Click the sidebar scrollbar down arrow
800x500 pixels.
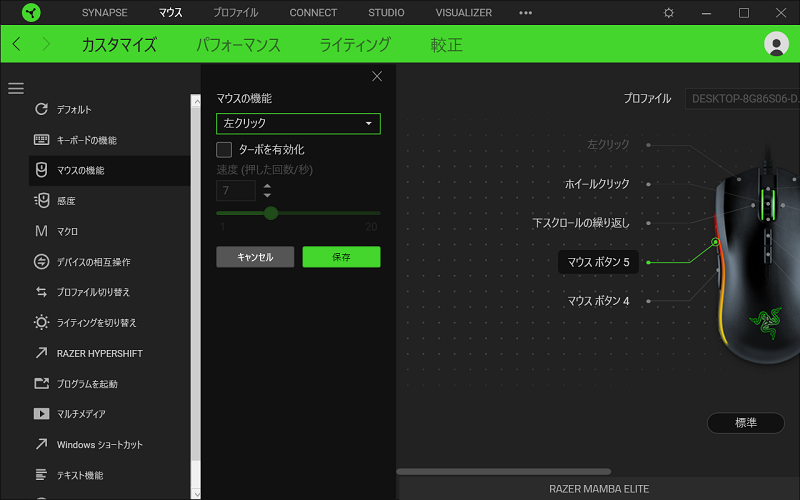196,494
